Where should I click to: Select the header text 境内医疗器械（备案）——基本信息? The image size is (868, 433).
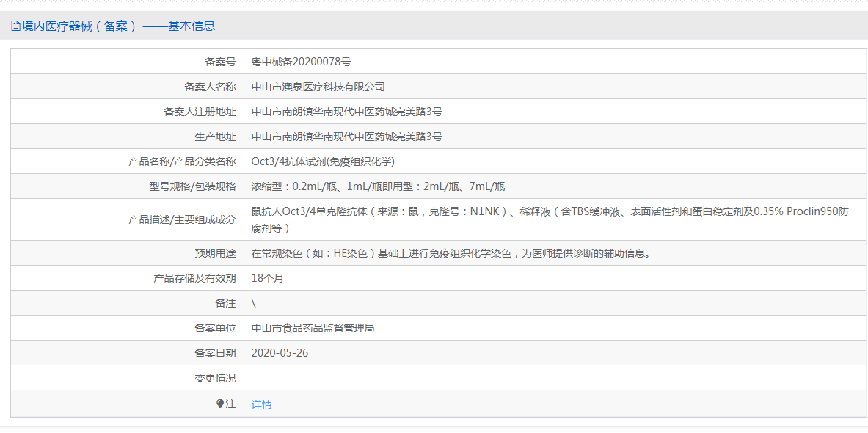click(118, 26)
